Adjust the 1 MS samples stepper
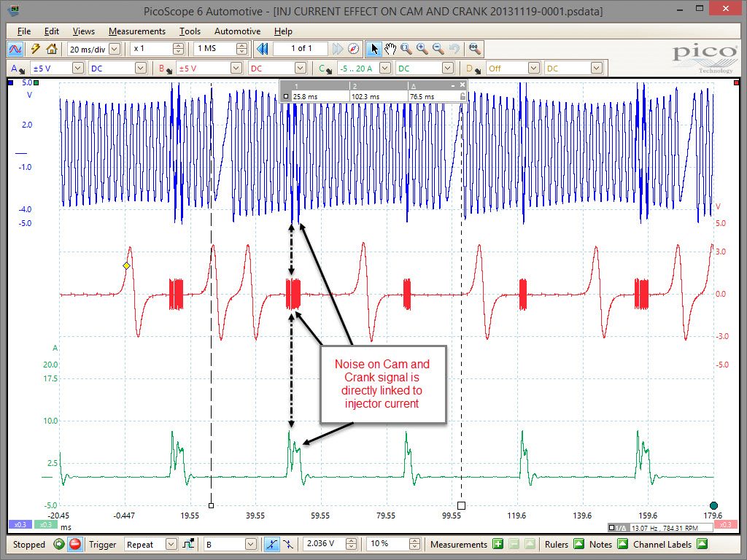This screenshot has height=560, width=747. [x=242, y=49]
